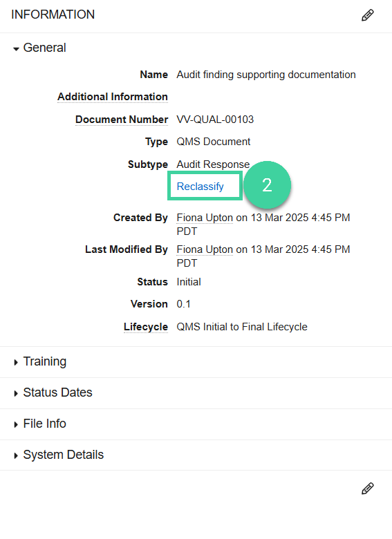The width and height of the screenshot is (392, 539).
Task: Click the Reclassify link
Action: (200, 187)
